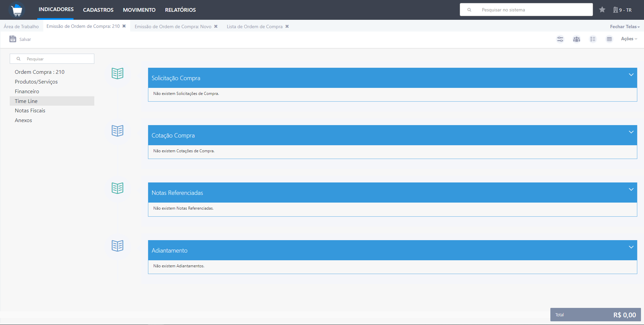Close the Lista de Ordem de Compra tab
This screenshot has width=644, height=325.
click(287, 26)
